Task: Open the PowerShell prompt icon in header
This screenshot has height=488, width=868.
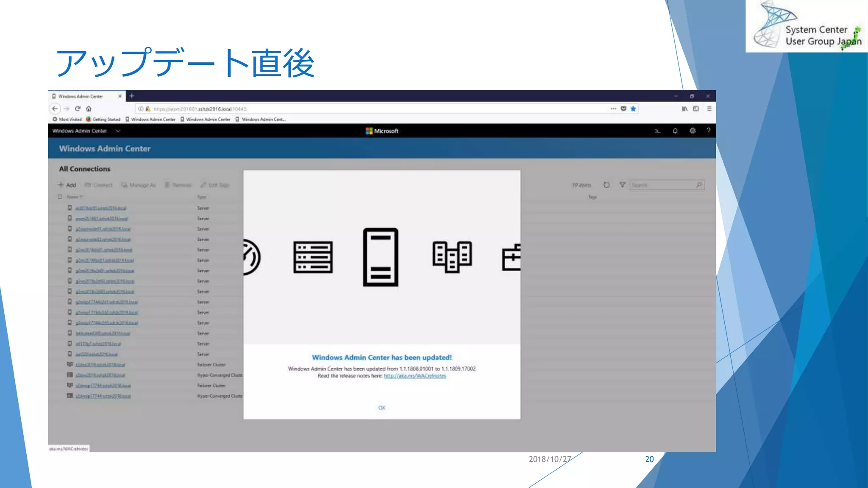Action: coord(657,131)
